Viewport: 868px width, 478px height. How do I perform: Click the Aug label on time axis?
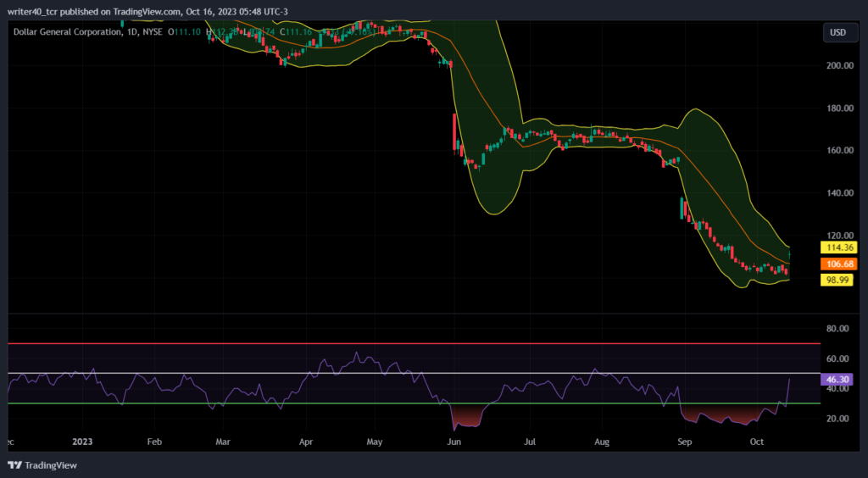(601, 442)
